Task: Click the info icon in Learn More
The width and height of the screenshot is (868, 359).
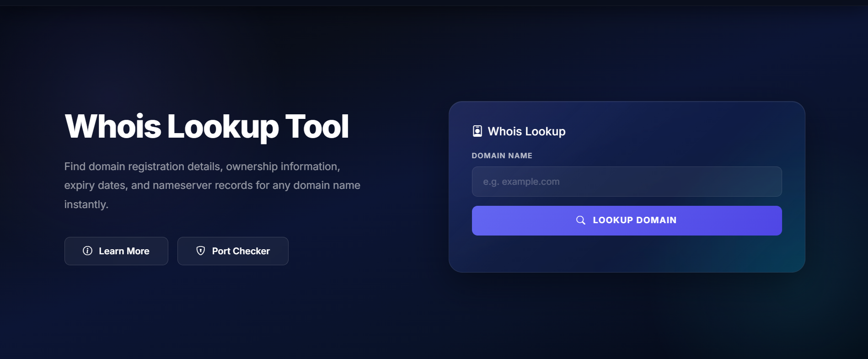Action: point(87,251)
